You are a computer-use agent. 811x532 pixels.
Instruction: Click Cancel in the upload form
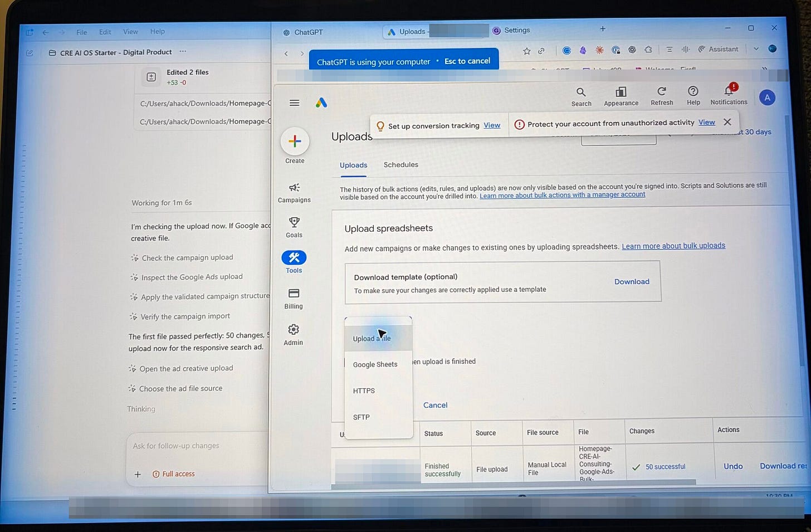(435, 405)
